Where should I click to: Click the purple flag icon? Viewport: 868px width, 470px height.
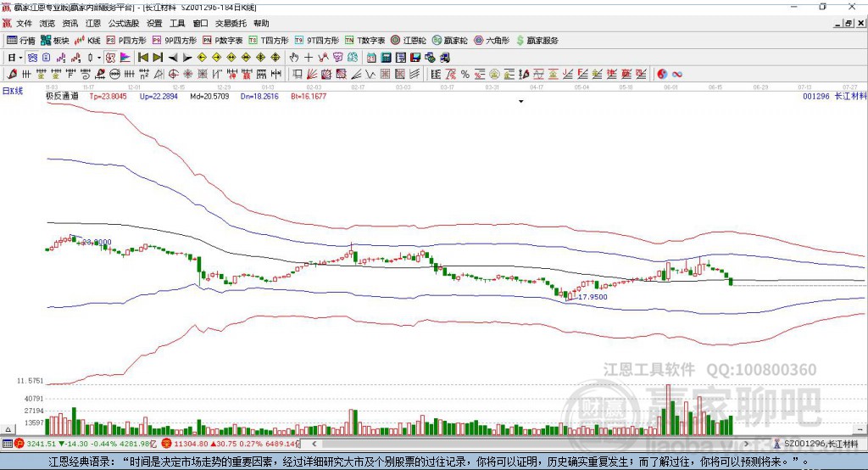pyautogui.click(x=125, y=58)
